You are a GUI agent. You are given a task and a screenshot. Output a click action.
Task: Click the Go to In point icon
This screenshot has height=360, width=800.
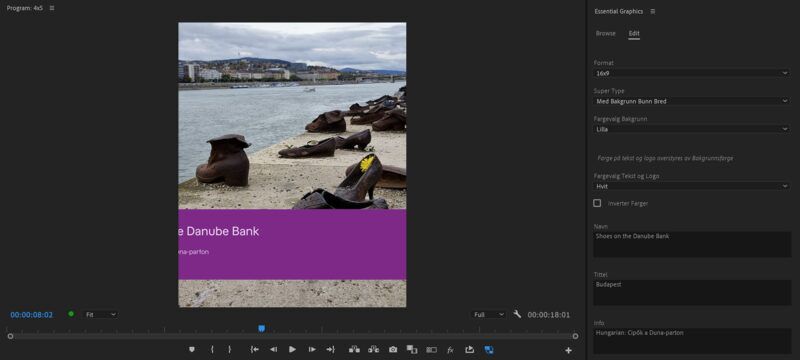(x=254, y=350)
